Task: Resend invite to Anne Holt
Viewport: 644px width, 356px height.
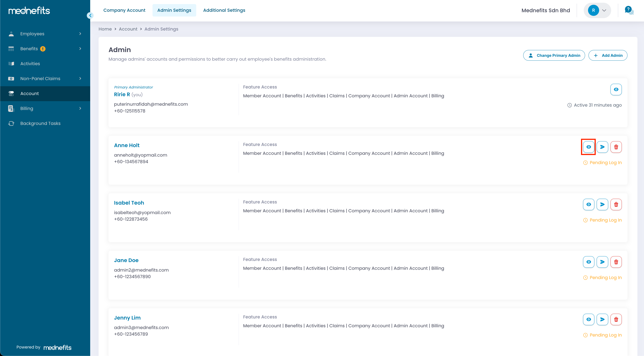Action: (602, 147)
